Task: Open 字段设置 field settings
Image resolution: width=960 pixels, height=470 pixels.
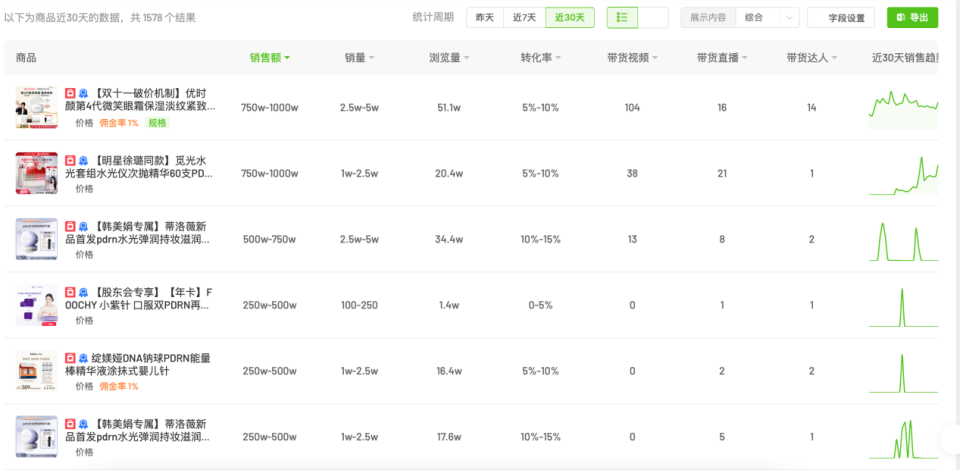Action: click(842, 17)
